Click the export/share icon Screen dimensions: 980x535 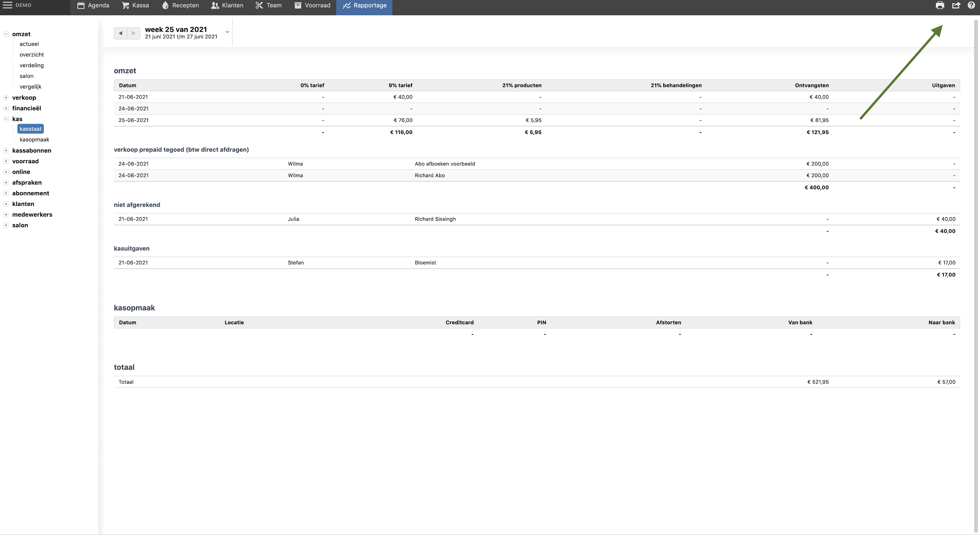(x=956, y=5)
